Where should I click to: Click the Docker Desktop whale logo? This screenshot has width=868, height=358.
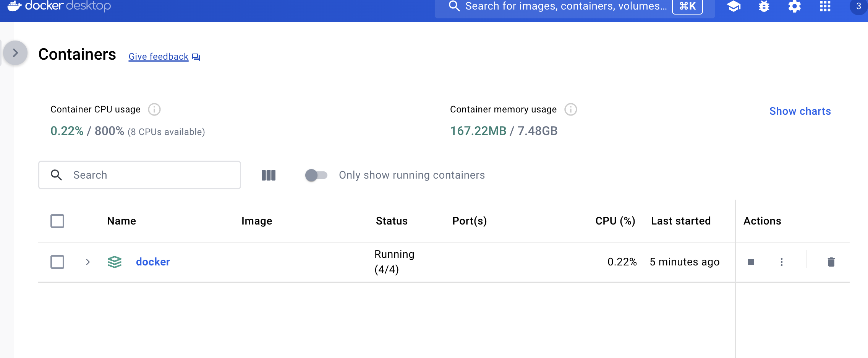coord(15,6)
